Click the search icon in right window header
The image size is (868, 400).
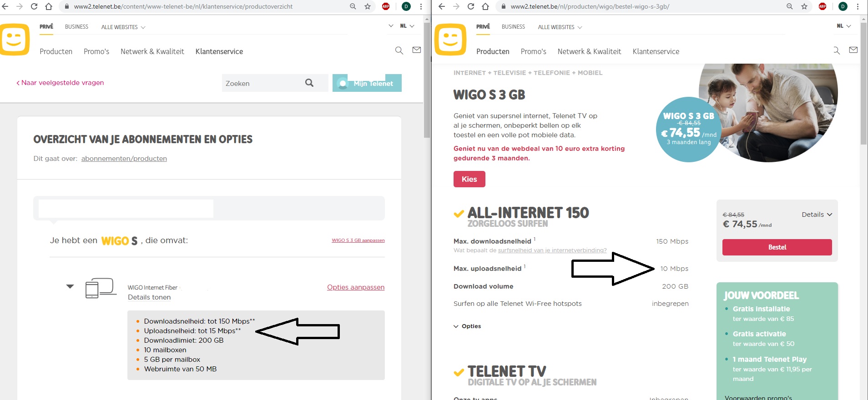point(836,50)
